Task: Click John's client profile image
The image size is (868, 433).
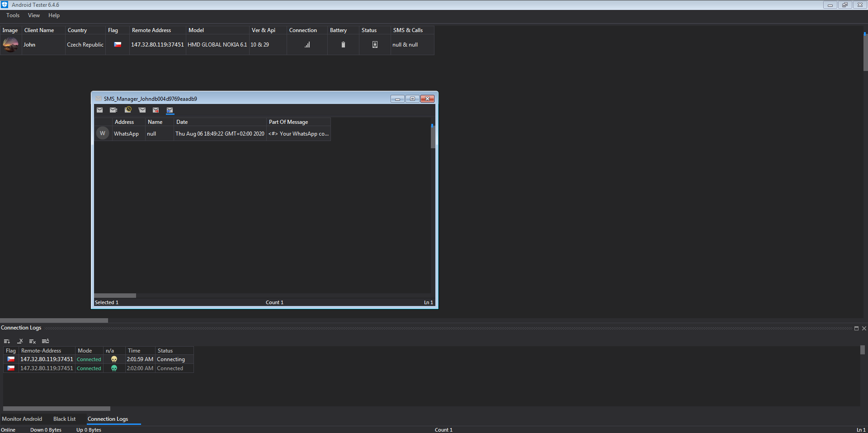Action: 10,45
